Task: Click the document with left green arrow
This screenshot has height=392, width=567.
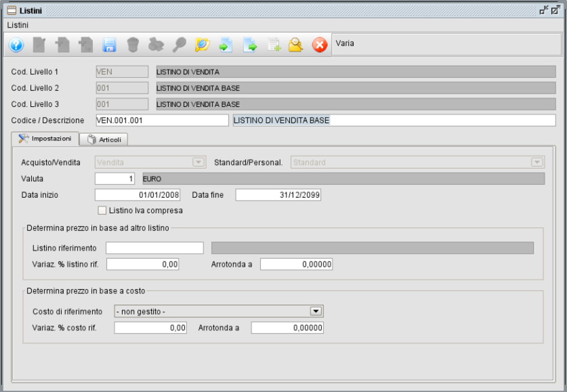Action: coord(226,45)
